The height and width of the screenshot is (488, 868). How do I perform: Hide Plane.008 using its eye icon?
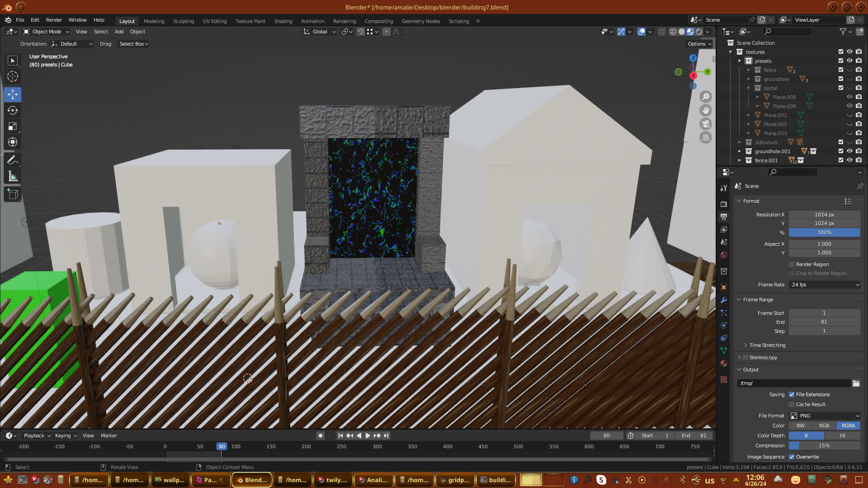(x=849, y=97)
